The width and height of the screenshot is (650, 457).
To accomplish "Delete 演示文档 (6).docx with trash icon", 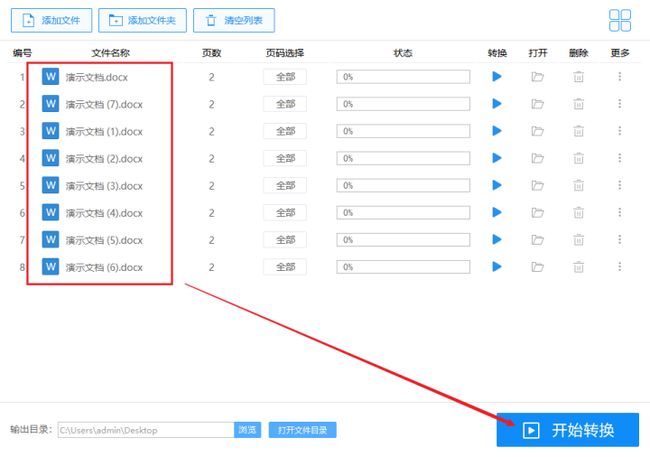I will 578,267.
